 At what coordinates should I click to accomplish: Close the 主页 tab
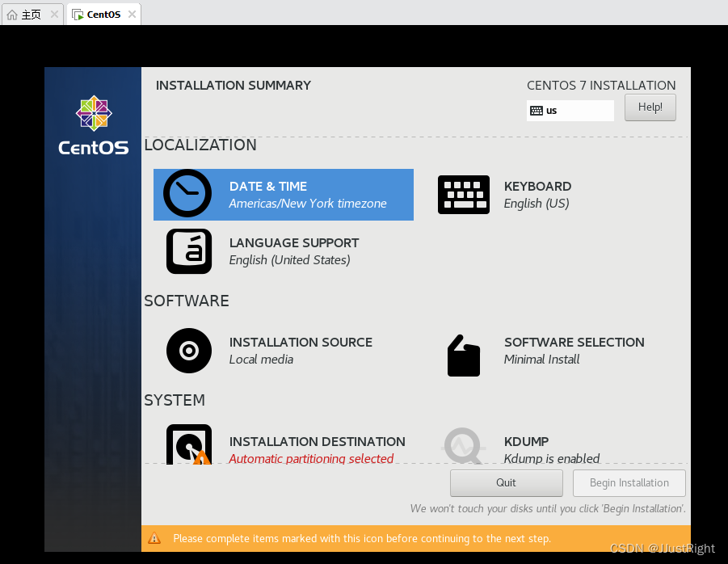point(54,15)
